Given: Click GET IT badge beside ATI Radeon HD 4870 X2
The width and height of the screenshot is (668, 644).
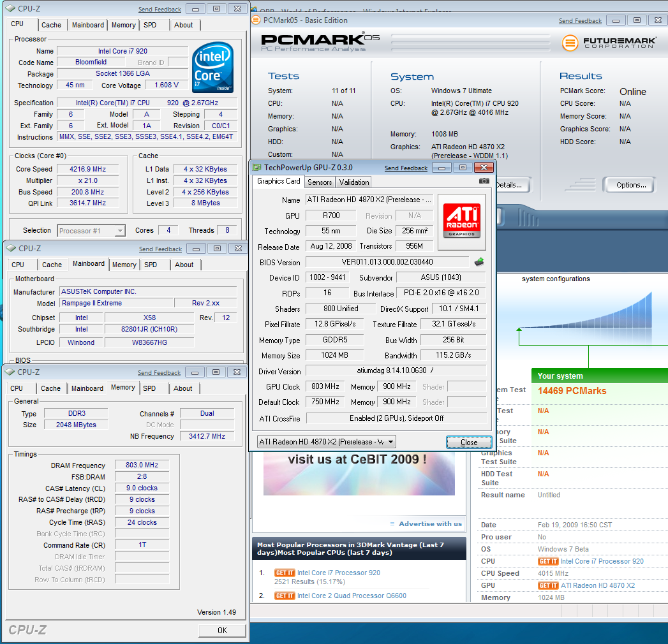Looking at the screenshot, I should pos(548,586).
